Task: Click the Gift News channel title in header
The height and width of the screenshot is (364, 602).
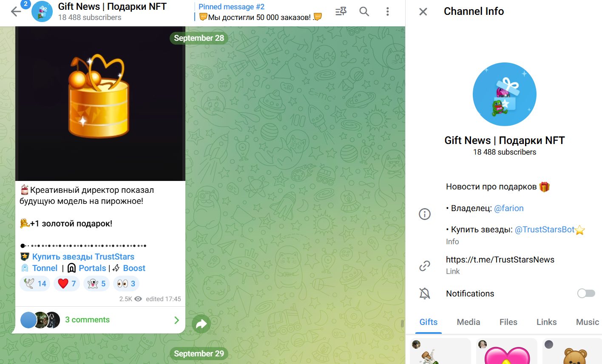Action: point(112,6)
